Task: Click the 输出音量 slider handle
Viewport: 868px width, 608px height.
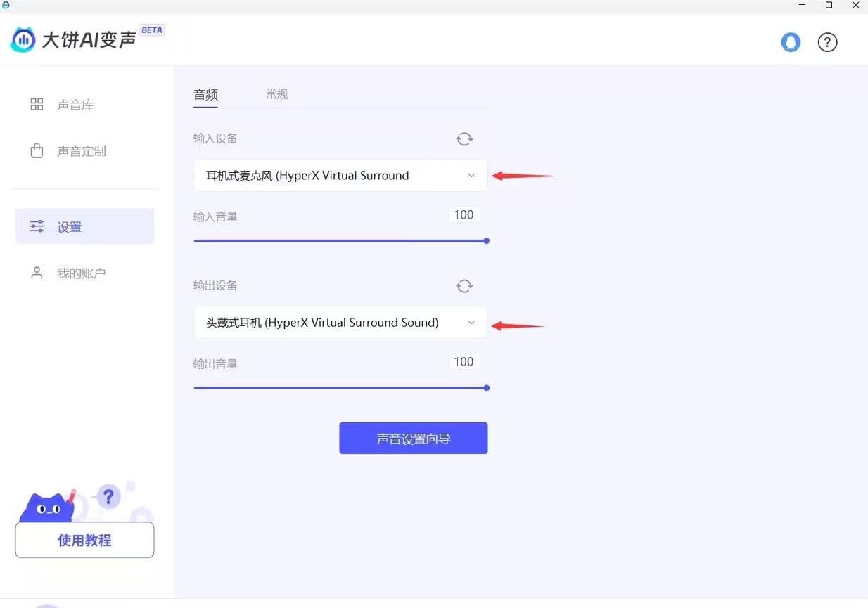Action: 486,388
